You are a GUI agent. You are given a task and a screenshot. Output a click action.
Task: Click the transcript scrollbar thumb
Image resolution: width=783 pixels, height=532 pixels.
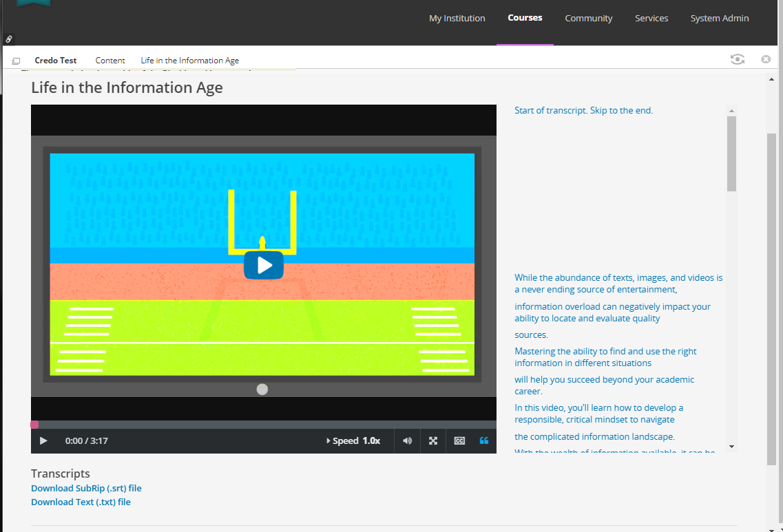pos(731,153)
